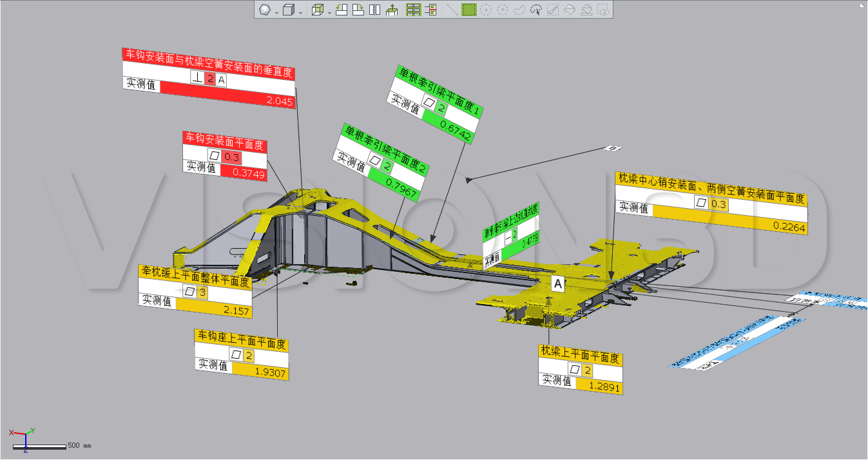The width and height of the screenshot is (868, 460).
Task: Click the up-arrow box view toolbar item
Action: [391, 10]
